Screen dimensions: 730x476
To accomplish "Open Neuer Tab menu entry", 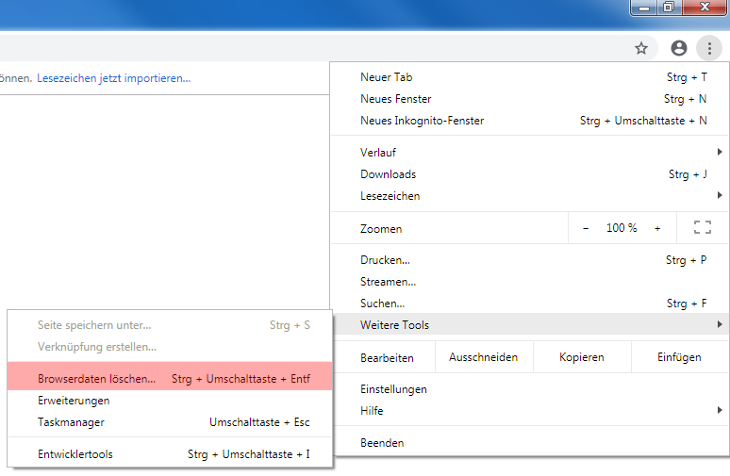I will (530, 77).
